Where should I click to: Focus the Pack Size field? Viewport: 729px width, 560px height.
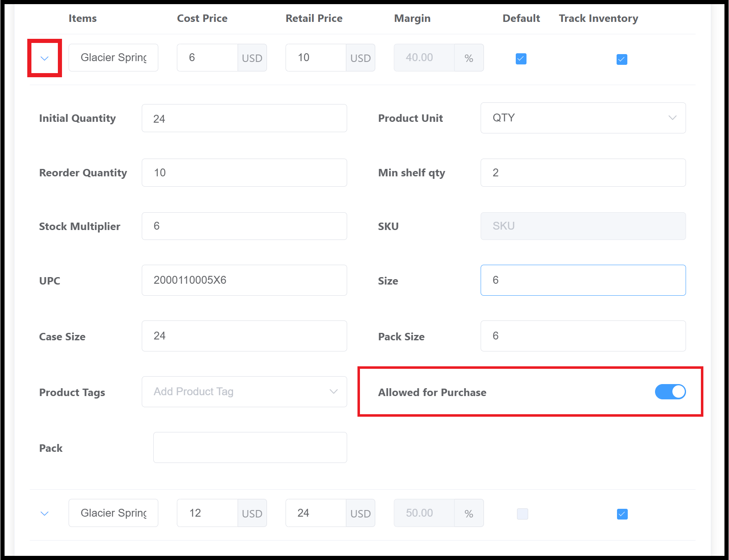coord(583,336)
